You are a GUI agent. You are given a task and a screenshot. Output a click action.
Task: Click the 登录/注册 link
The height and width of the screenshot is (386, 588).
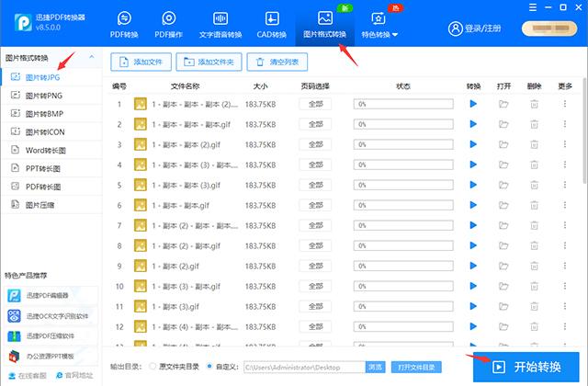click(475, 28)
